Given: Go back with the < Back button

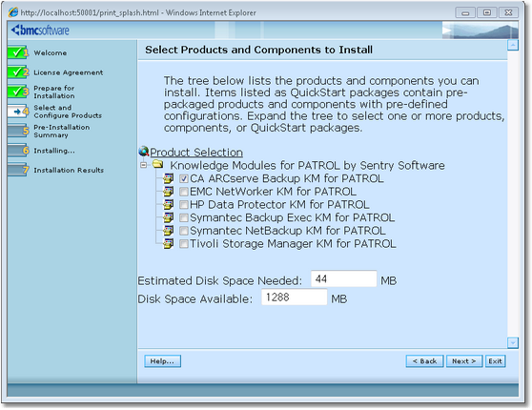Looking at the screenshot, I should coord(424,361).
